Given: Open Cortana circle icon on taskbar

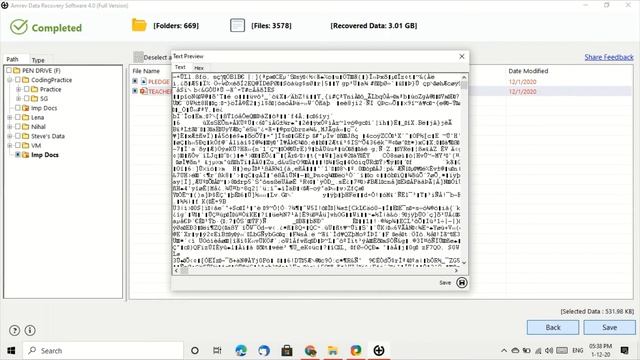Looking at the screenshot, I should click(195, 351).
